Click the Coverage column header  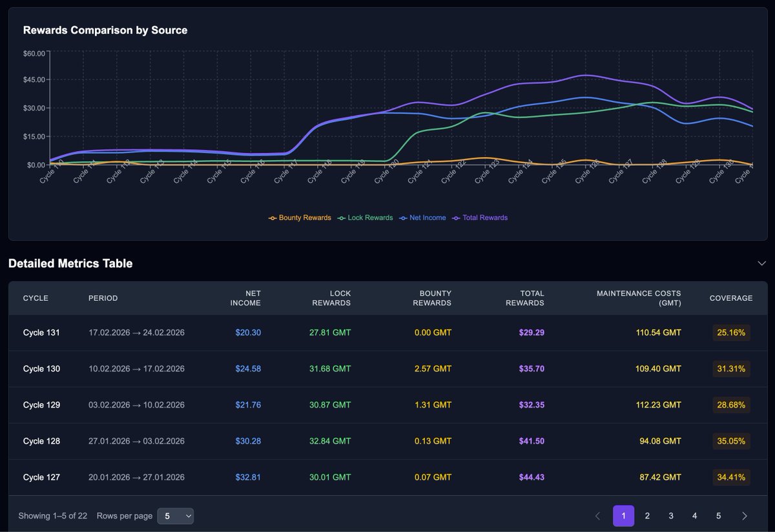731,298
